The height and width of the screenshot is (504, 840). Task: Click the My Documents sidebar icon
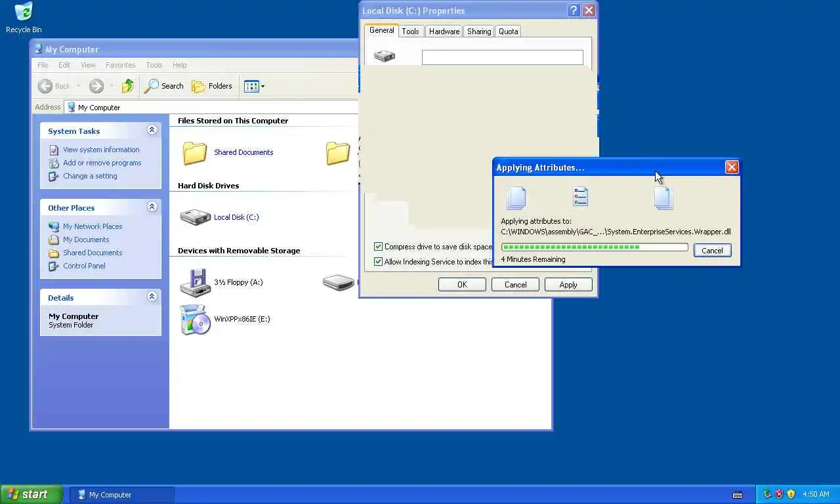tap(54, 240)
